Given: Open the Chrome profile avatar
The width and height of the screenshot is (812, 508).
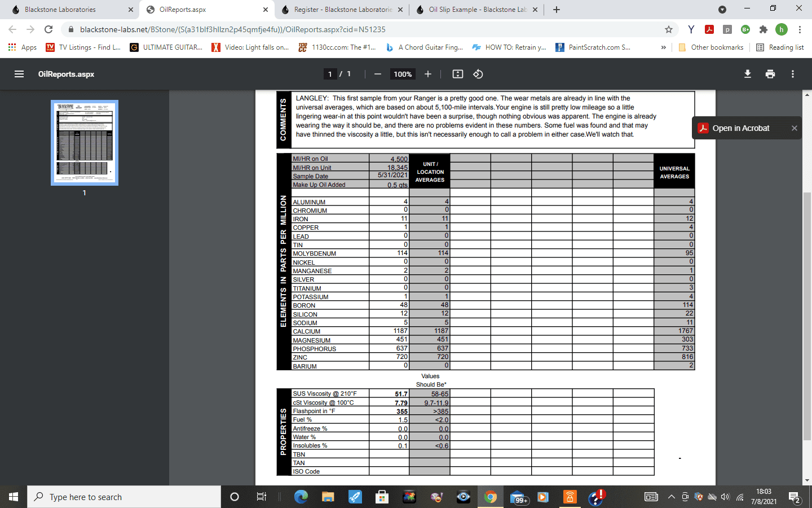Looking at the screenshot, I should 782,29.
